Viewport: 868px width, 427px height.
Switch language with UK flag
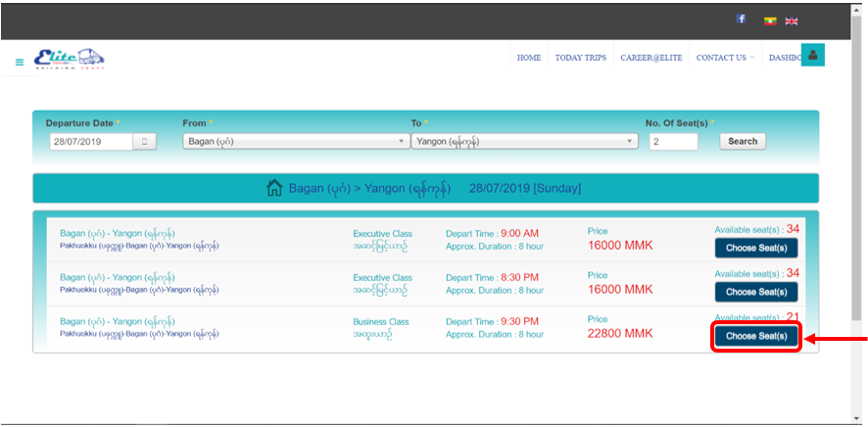pyautogui.click(x=792, y=20)
